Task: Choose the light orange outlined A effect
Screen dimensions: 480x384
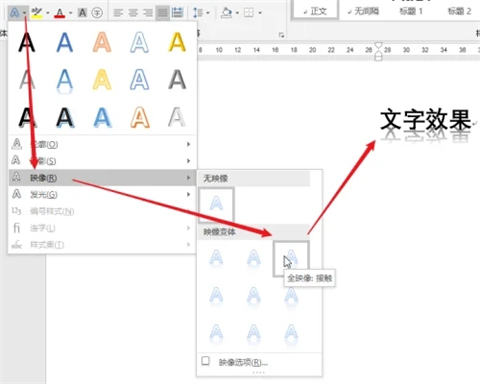Action: (102, 43)
